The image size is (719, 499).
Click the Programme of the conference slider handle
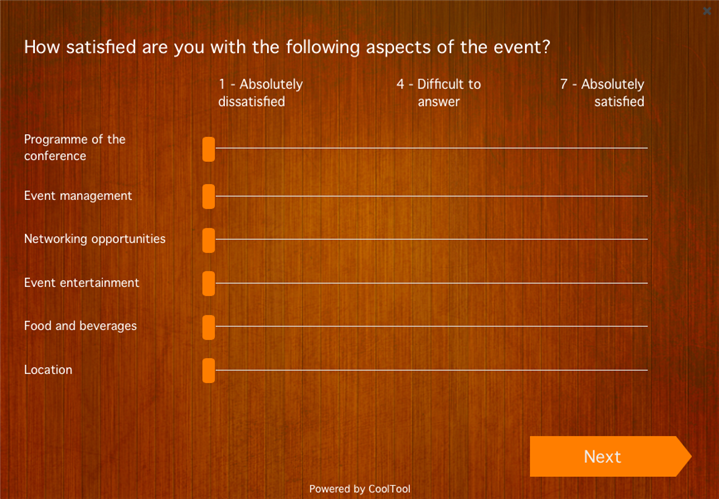click(208, 149)
